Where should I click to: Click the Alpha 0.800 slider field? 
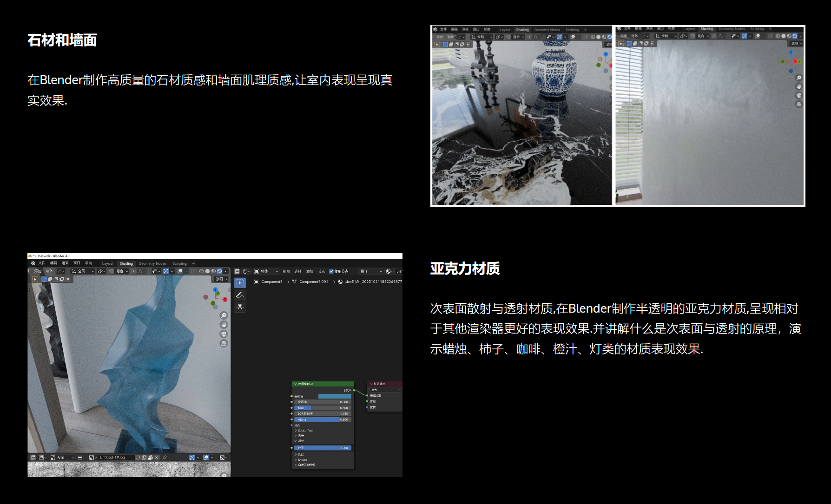(x=322, y=419)
